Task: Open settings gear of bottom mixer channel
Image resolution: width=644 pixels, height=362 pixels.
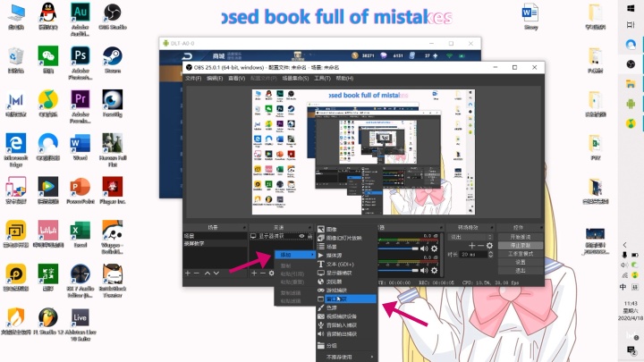Action: (x=434, y=270)
